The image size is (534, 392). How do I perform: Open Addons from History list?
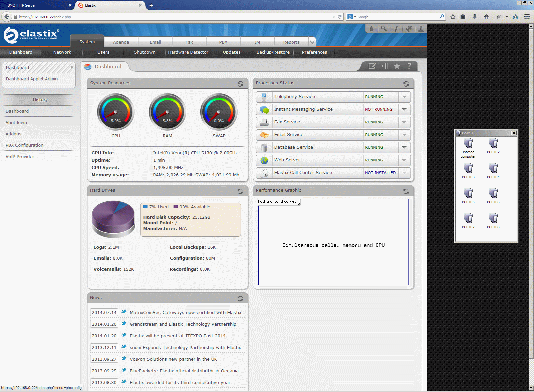(13, 134)
